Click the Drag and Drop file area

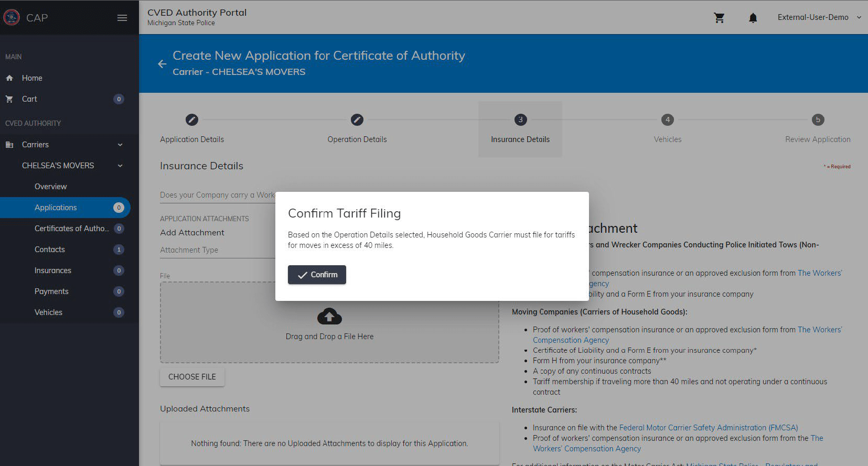tap(329, 322)
